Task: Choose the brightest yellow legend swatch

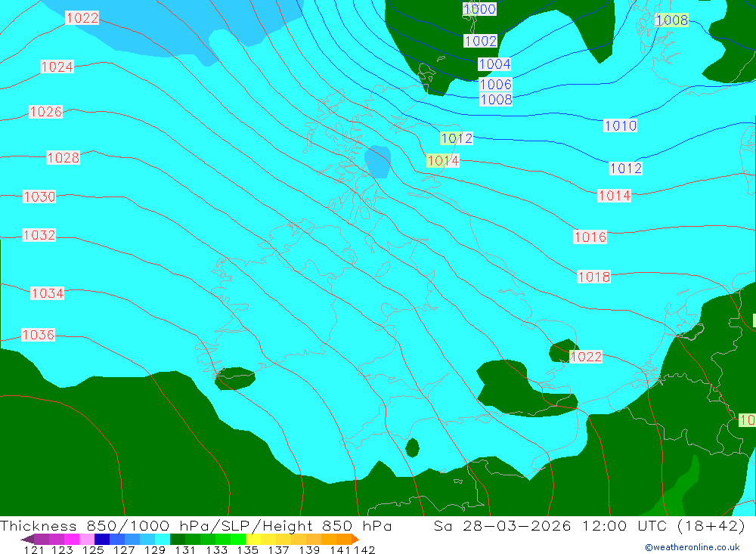Action: 253,539
